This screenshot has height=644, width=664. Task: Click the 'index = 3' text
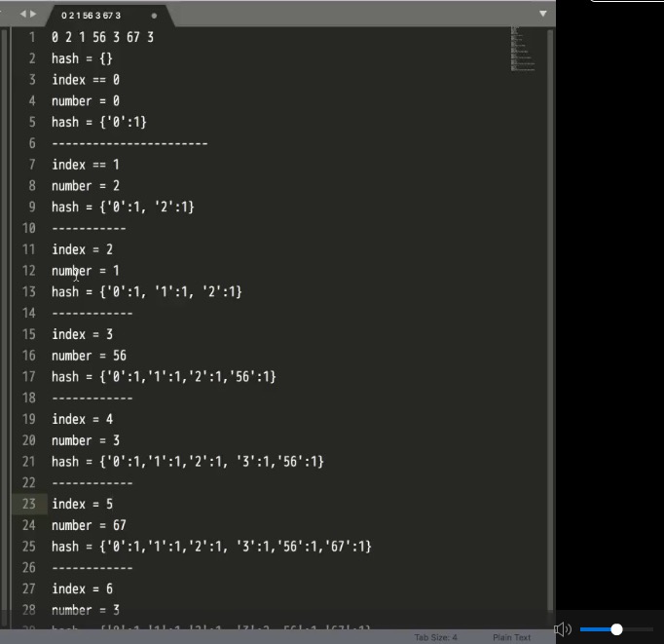(82, 334)
